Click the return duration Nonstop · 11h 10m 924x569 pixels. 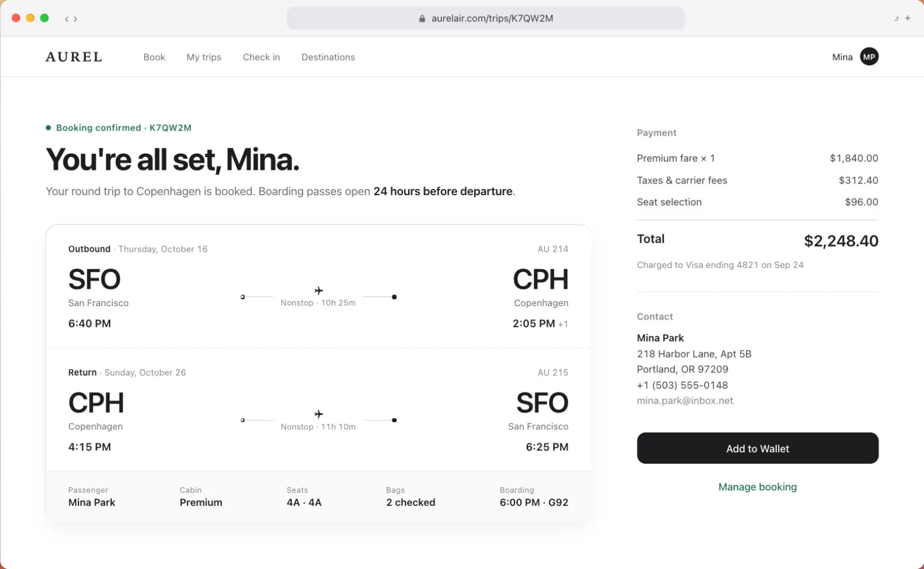(318, 427)
